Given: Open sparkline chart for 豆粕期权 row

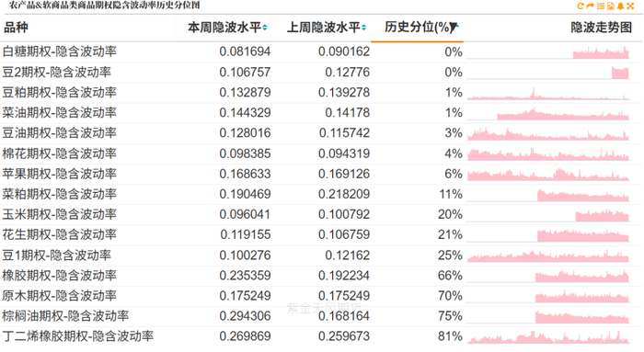Looking at the screenshot, I should click(x=548, y=93).
